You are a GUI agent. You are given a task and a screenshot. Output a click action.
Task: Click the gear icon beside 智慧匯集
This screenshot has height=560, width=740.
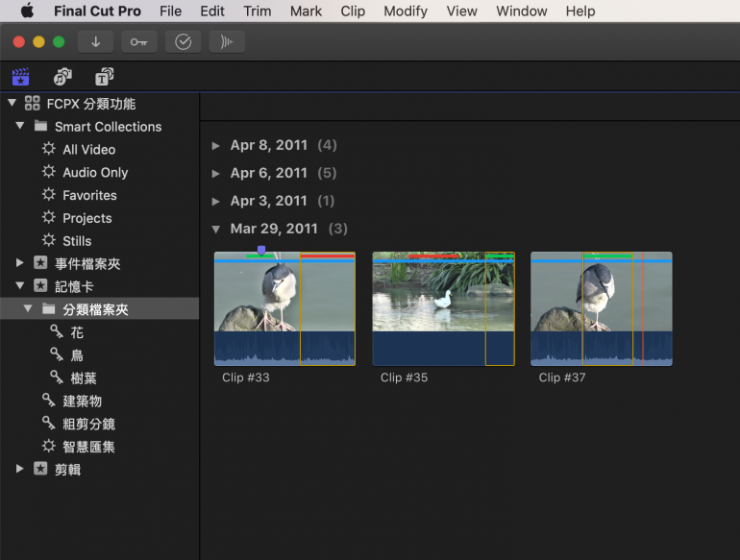pyautogui.click(x=49, y=446)
